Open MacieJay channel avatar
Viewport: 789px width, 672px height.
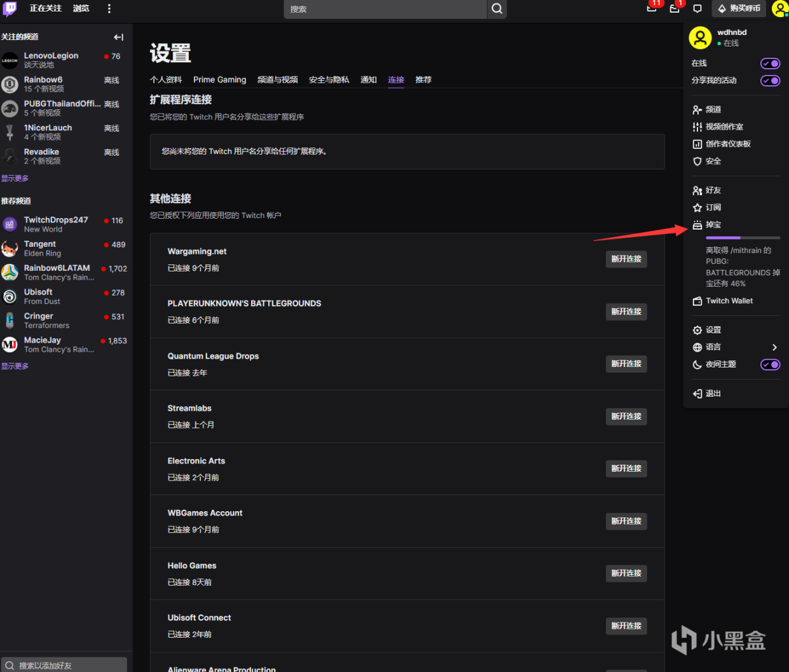[x=10, y=345]
